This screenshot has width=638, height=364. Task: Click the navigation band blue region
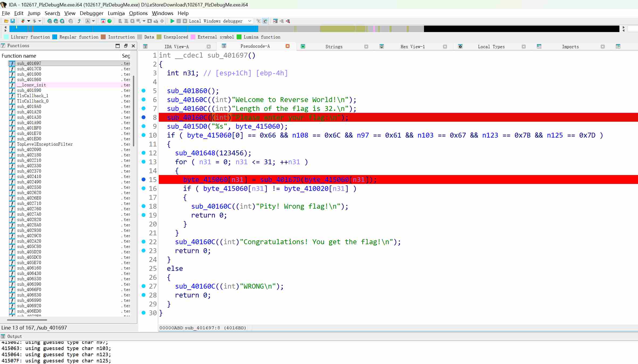(135, 29)
